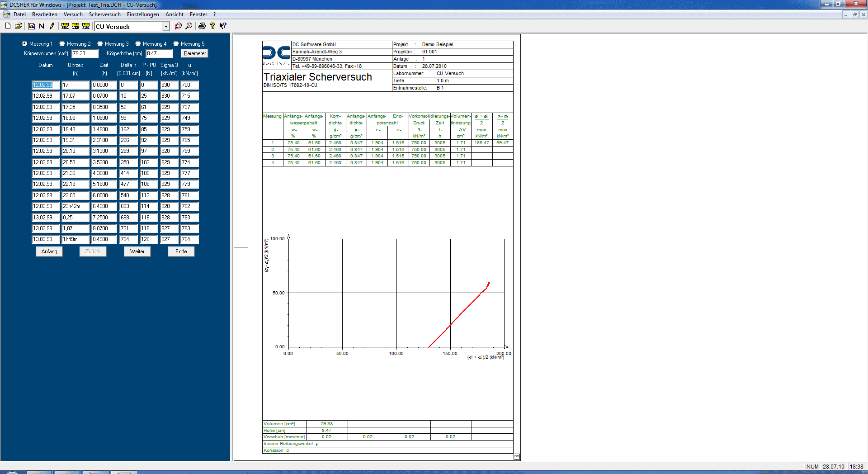Select the Messung 5 radio button
868x474 pixels.
click(x=176, y=44)
